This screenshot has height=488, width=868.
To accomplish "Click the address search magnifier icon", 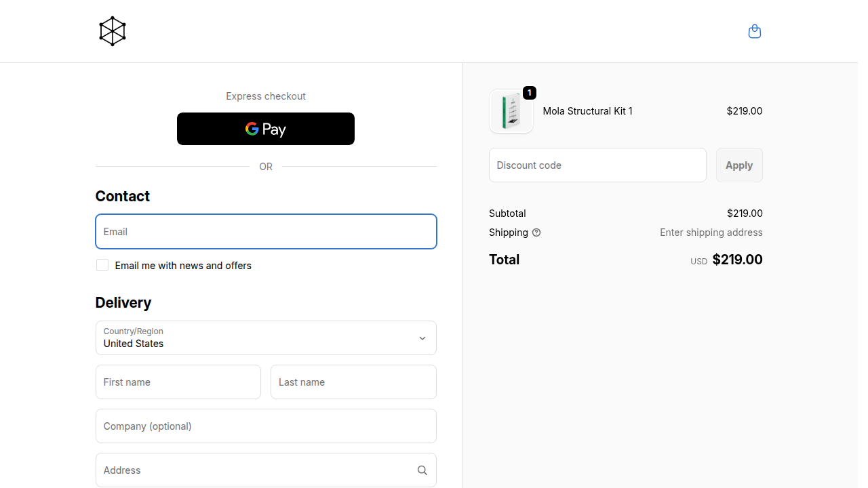I will (422, 470).
